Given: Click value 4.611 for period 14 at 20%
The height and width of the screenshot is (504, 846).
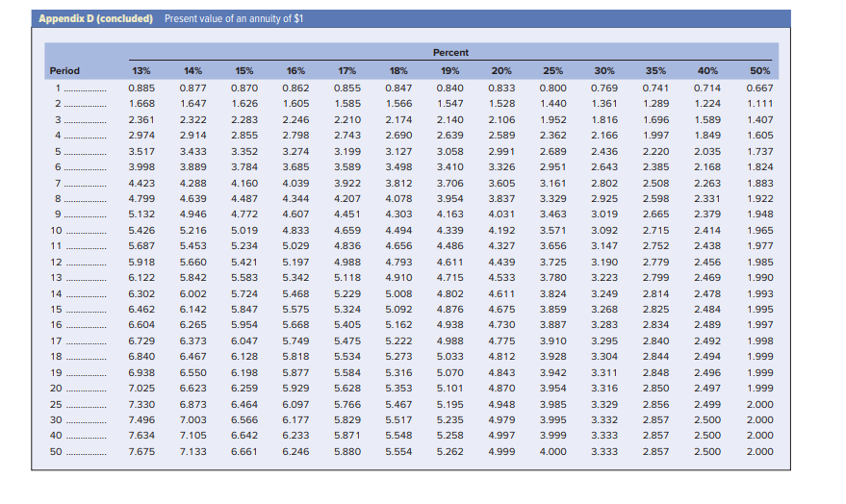Looking at the screenshot, I should [501, 293].
